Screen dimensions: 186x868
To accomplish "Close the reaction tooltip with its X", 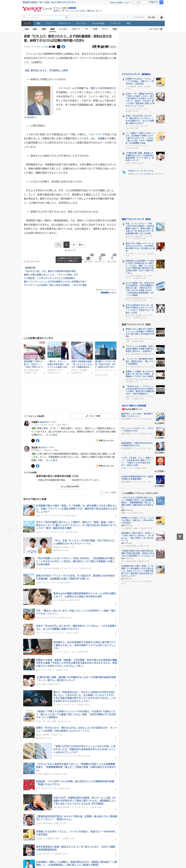I will [x=81, y=258].
